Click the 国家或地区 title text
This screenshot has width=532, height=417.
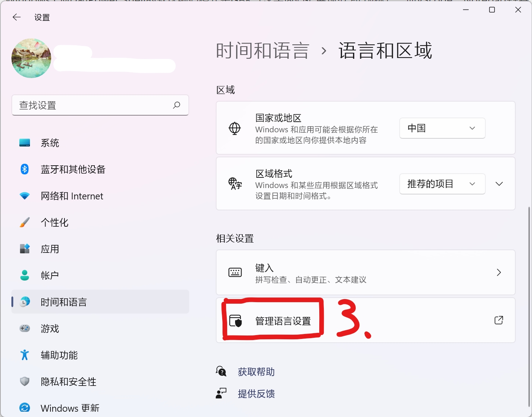coord(278,118)
